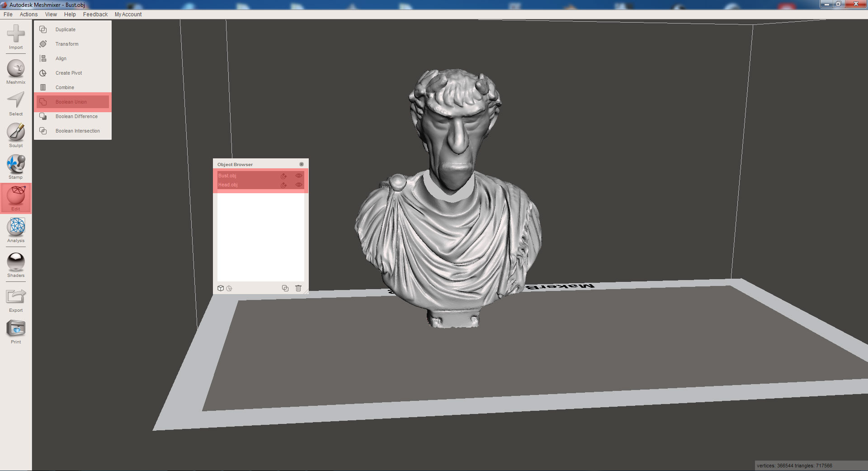Viewport: 868px width, 471px height.
Task: Open the Export tool
Action: tap(16, 300)
